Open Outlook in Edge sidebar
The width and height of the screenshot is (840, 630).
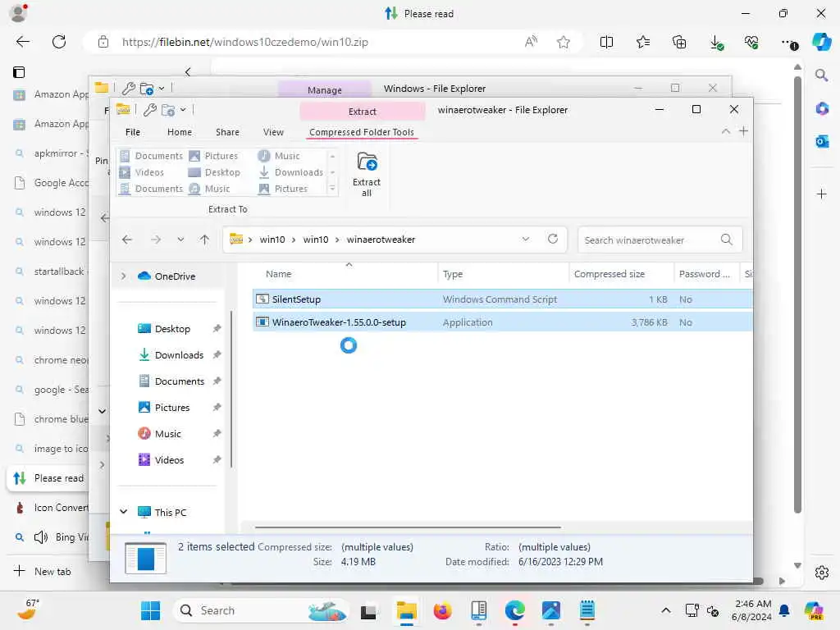tap(822, 141)
